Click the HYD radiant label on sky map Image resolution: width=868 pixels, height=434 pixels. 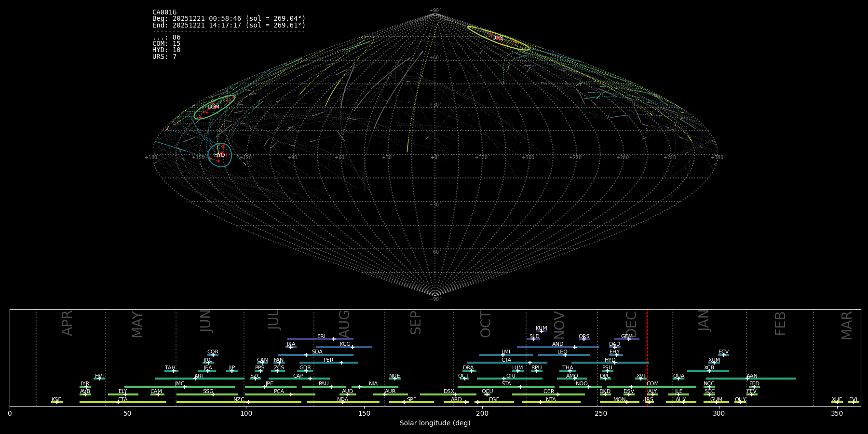[219, 155]
